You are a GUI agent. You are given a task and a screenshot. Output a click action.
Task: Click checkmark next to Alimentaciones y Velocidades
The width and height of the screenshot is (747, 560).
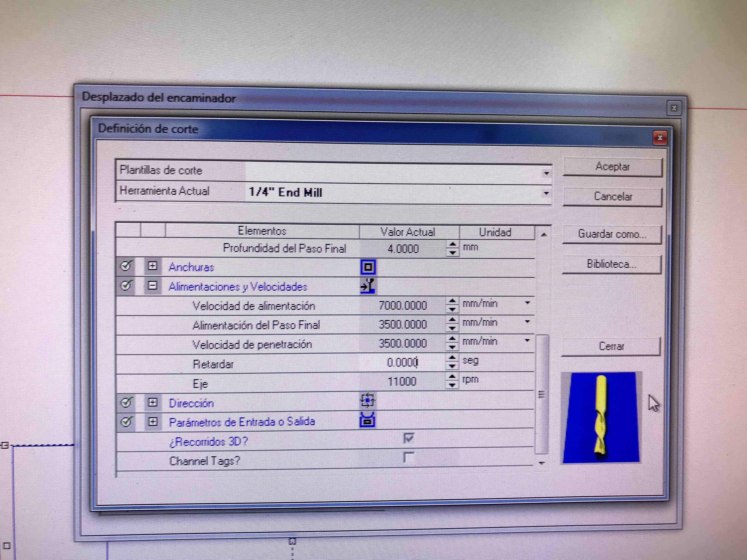(x=126, y=286)
